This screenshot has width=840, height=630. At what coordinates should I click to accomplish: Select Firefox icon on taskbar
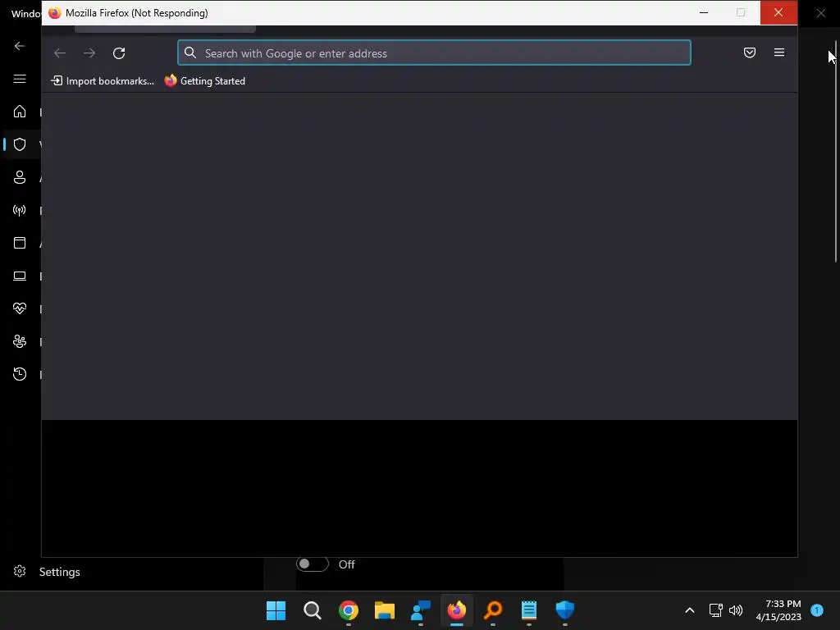(457, 610)
